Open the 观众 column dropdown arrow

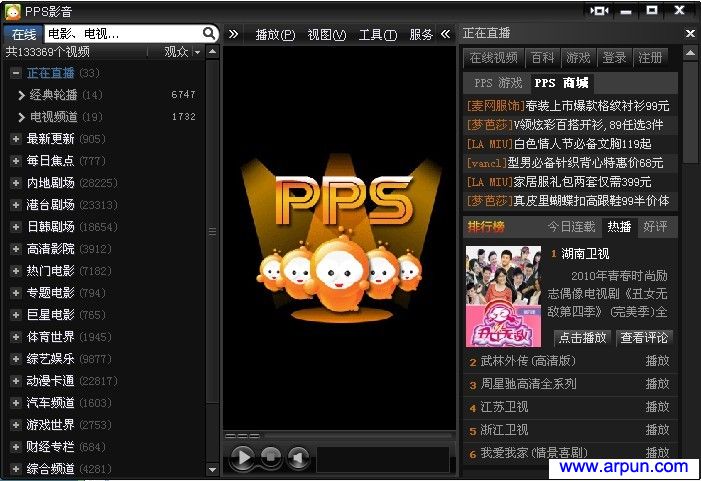[197, 52]
